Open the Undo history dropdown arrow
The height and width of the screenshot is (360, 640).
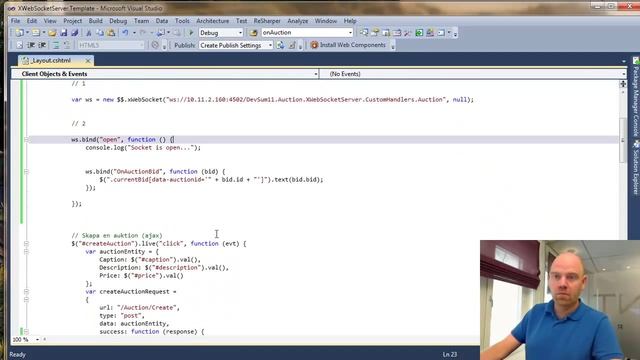coord(134,33)
